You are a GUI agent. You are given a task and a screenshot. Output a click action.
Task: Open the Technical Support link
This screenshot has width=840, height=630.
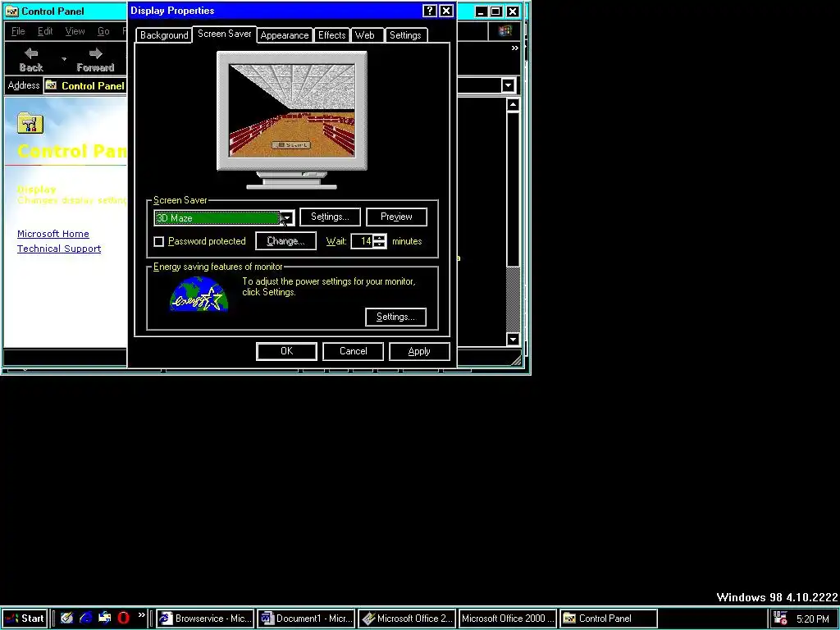tap(59, 249)
